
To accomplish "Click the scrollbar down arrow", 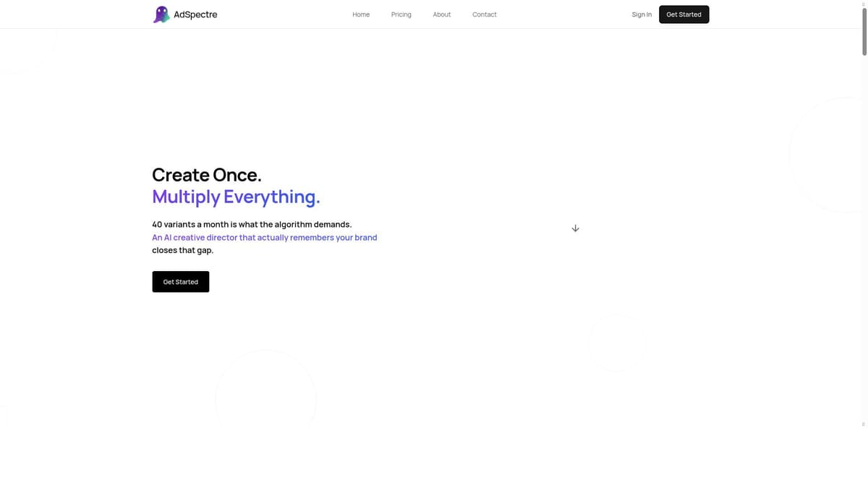I will tap(864, 424).
